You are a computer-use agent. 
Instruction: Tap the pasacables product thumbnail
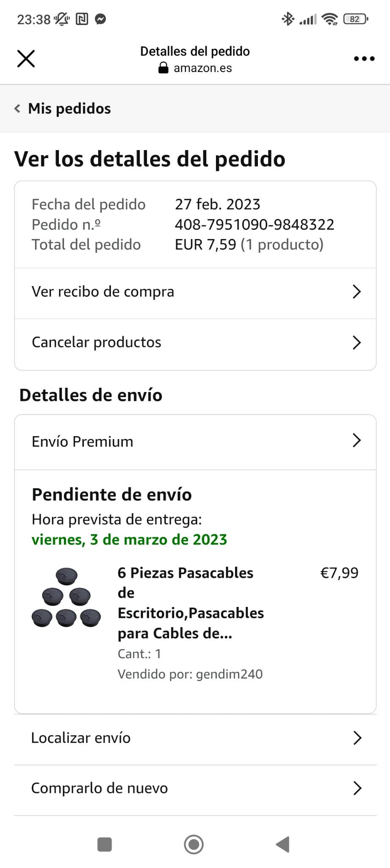66,598
